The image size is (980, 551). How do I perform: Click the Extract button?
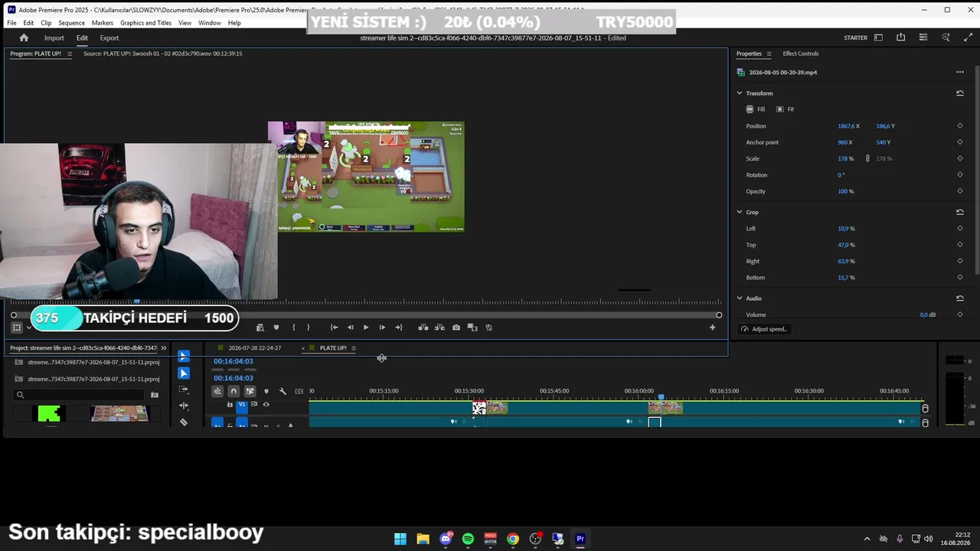[x=439, y=328]
